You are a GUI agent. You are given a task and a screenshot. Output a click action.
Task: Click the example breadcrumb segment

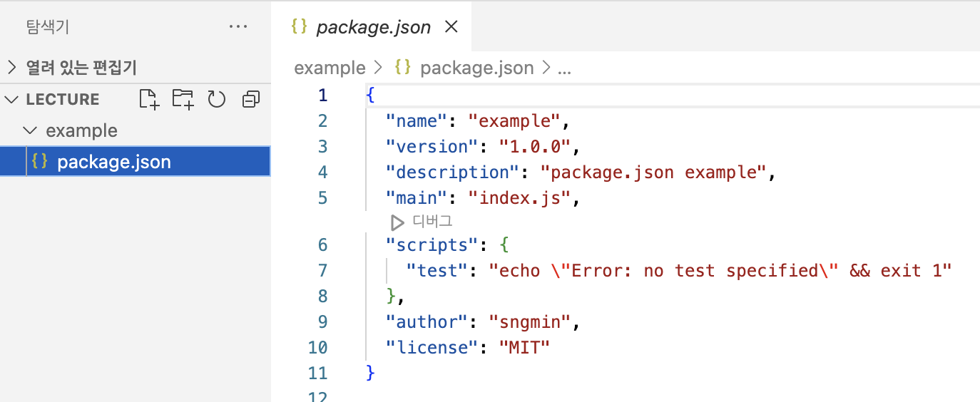click(330, 68)
